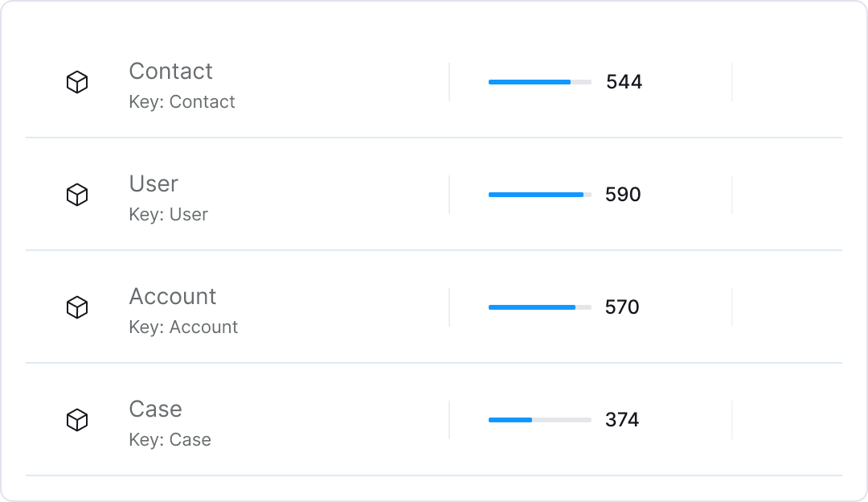Click the cube icon beside Case
The image size is (868, 502).
point(76,420)
